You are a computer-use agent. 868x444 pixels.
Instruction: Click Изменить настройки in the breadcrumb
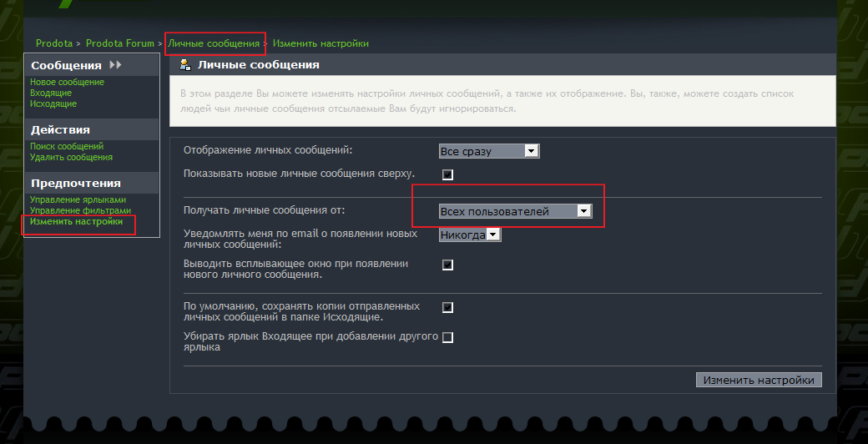pos(320,43)
